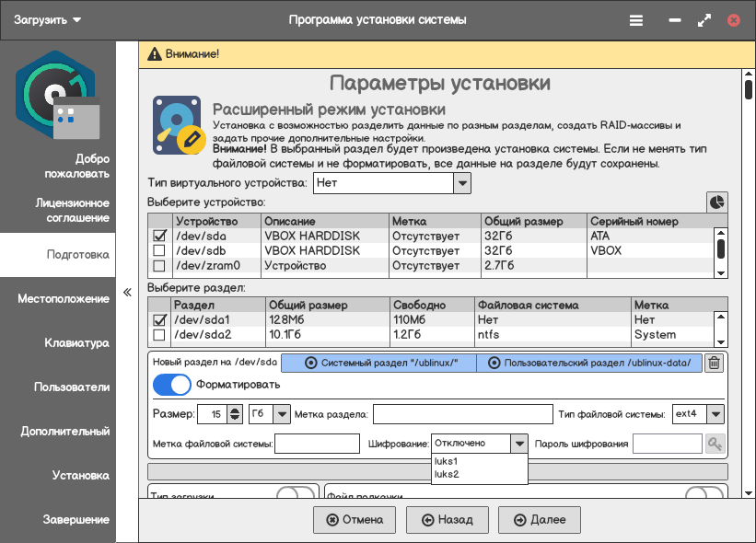Select the 2.7Гб size cell
This screenshot has width=756, height=543.
(534, 265)
